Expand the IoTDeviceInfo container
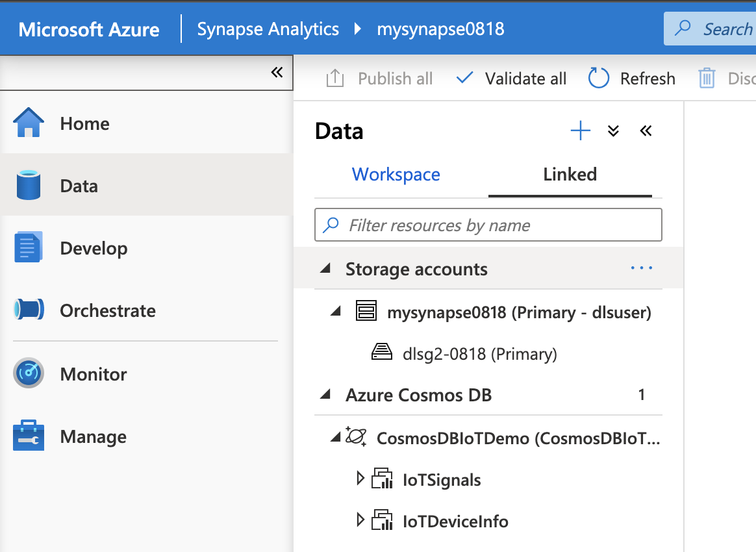 coord(360,521)
